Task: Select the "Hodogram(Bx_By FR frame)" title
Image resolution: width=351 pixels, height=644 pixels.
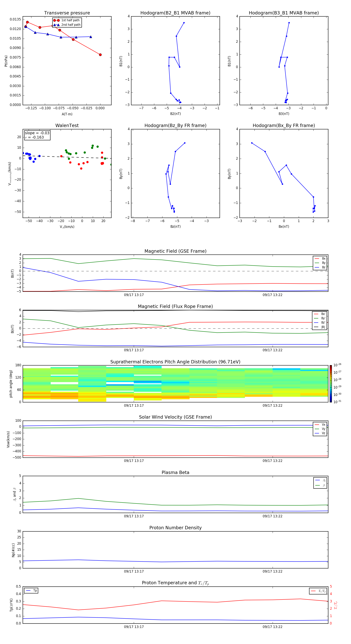Action: click(x=284, y=125)
